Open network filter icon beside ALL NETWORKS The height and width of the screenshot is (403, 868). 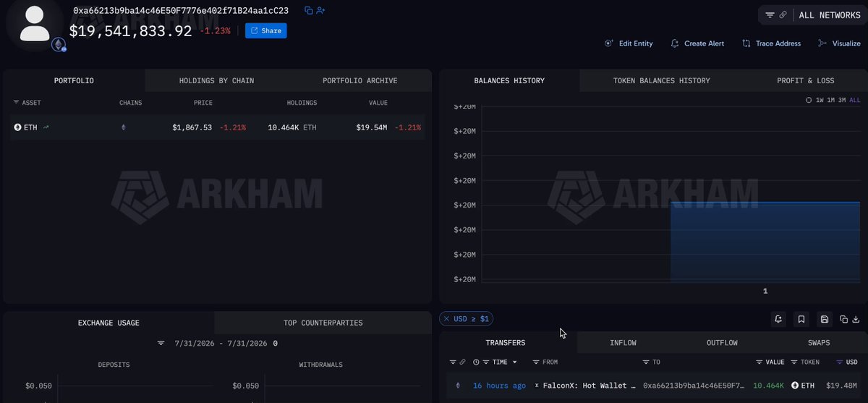pyautogui.click(x=770, y=15)
